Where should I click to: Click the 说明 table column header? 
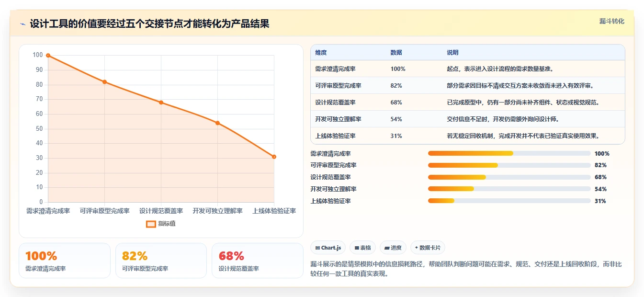click(452, 53)
